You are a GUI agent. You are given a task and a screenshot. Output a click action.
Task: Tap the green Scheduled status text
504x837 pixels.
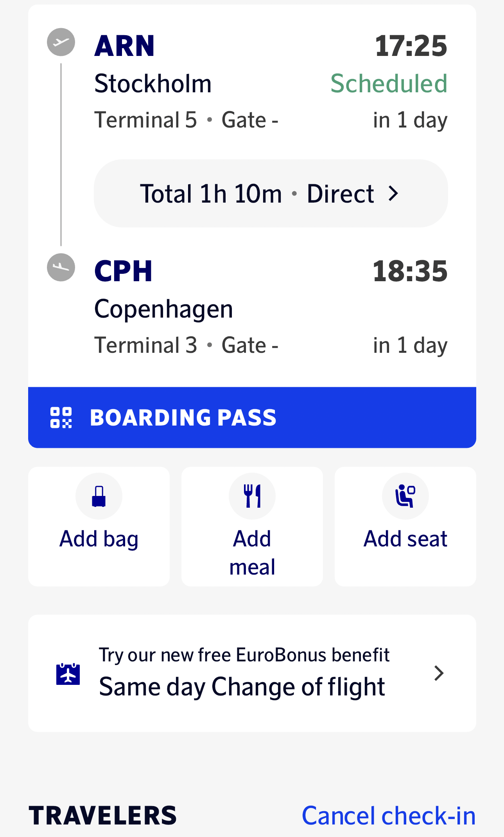tap(389, 84)
